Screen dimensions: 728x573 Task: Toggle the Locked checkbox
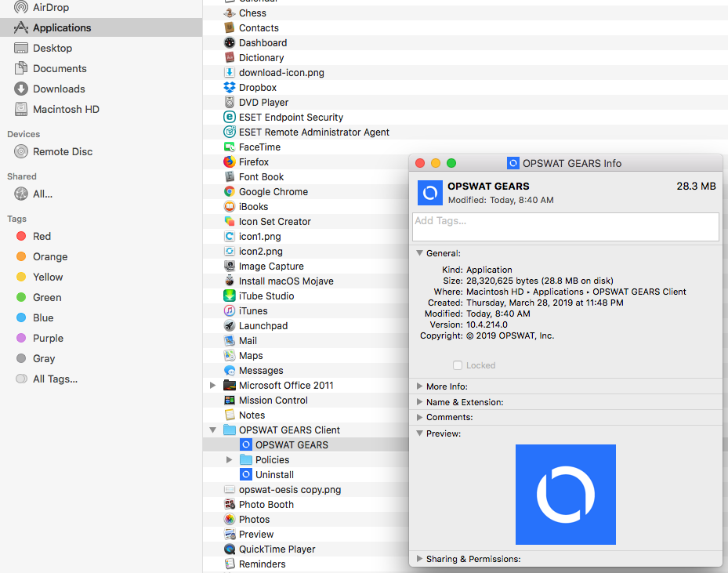coord(458,365)
